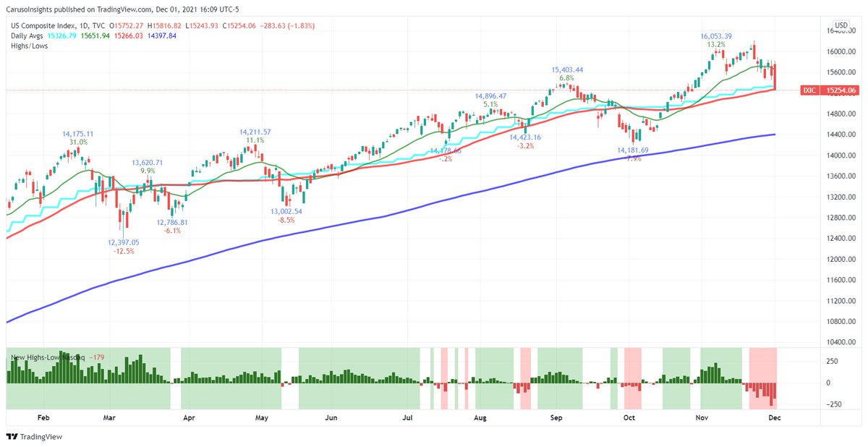Click the Daily Avgs indicator legend
Viewport: 868px width, 447px height.
point(27,35)
